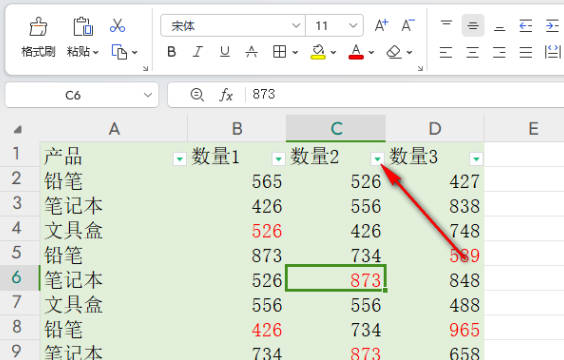Image resolution: width=564 pixels, height=360 pixels.
Task: Select column C header
Action: point(336,128)
